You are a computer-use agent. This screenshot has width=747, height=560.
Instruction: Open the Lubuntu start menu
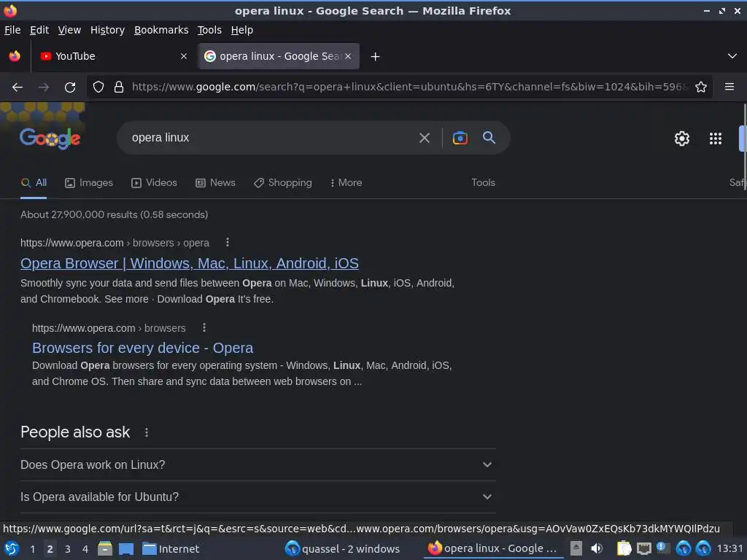[x=12, y=549]
